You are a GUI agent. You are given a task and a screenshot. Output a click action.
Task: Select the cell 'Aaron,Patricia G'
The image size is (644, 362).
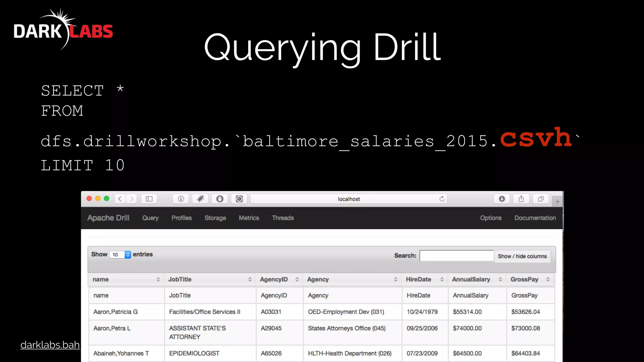[126, 312]
